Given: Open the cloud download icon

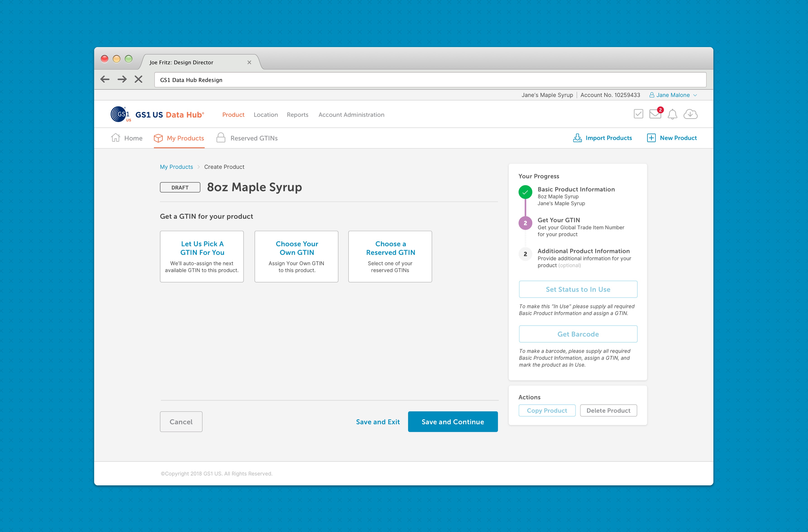Looking at the screenshot, I should pyautogui.click(x=690, y=114).
